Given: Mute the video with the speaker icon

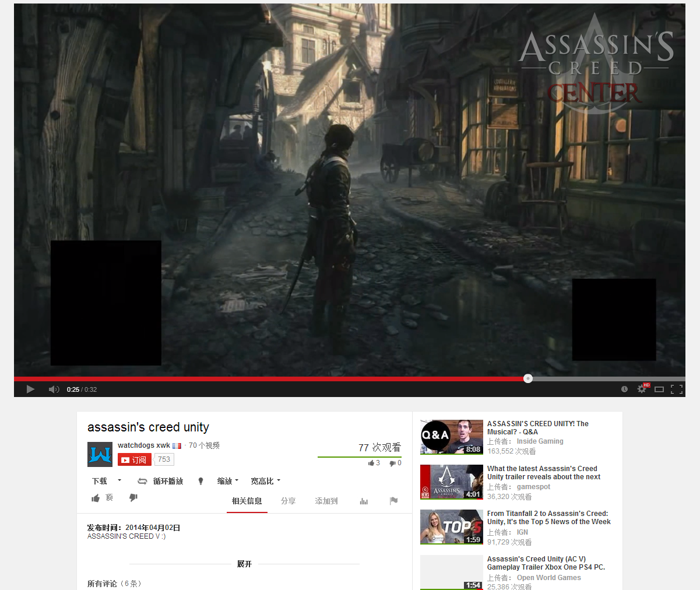Looking at the screenshot, I should pos(54,389).
